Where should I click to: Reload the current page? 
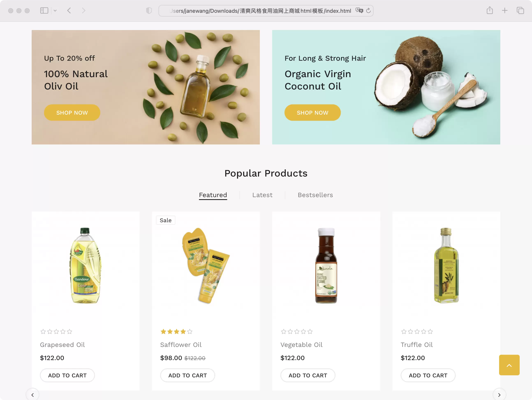368,10
